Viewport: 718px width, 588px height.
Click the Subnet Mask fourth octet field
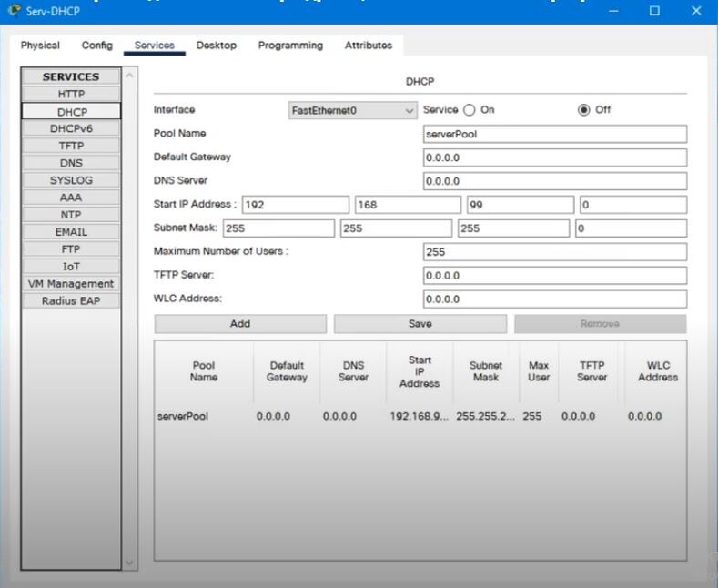pos(631,228)
